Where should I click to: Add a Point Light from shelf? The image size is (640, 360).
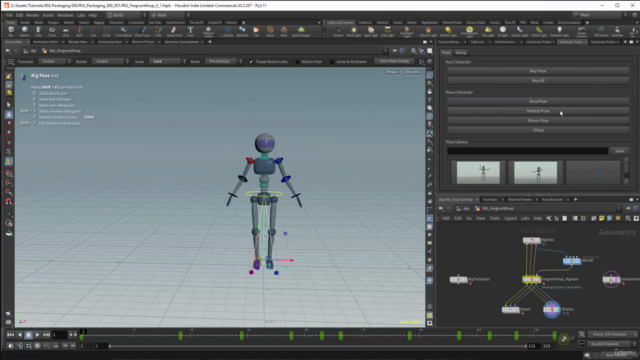(x=353, y=32)
